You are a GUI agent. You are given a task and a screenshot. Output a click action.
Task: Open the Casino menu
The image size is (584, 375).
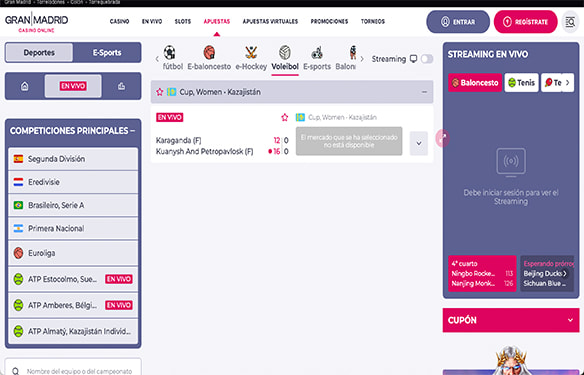[x=120, y=22]
